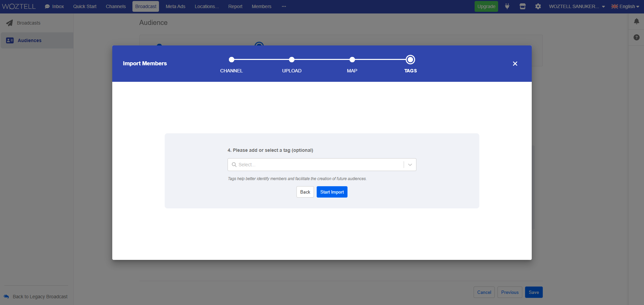Open settings via the gear icon
Image resolution: width=644 pixels, height=305 pixels.
(538, 6)
